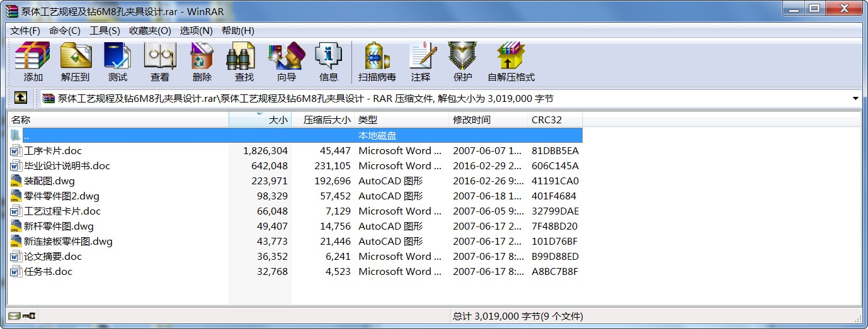Open the 查看 (View) tool
868x329 pixels.
(160, 61)
